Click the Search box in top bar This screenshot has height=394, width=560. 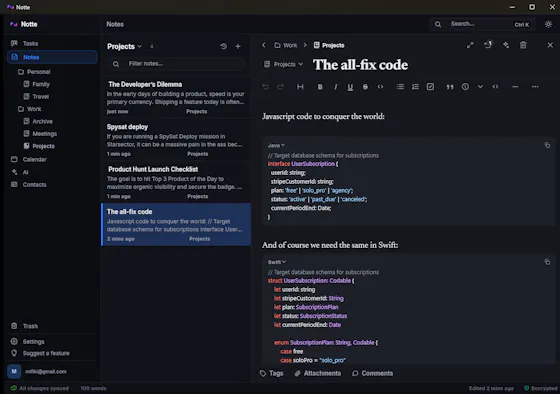point(482,24)
